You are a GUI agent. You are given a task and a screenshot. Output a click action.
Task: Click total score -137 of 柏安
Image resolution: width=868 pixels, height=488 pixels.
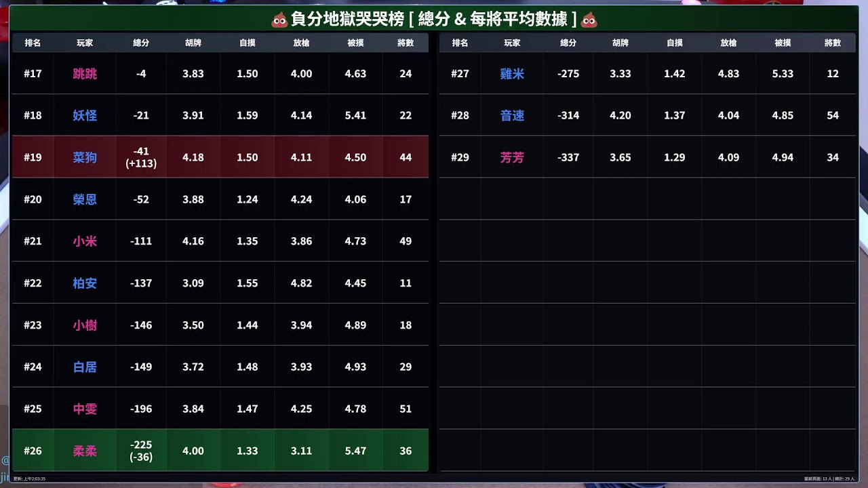click(141, 283)
